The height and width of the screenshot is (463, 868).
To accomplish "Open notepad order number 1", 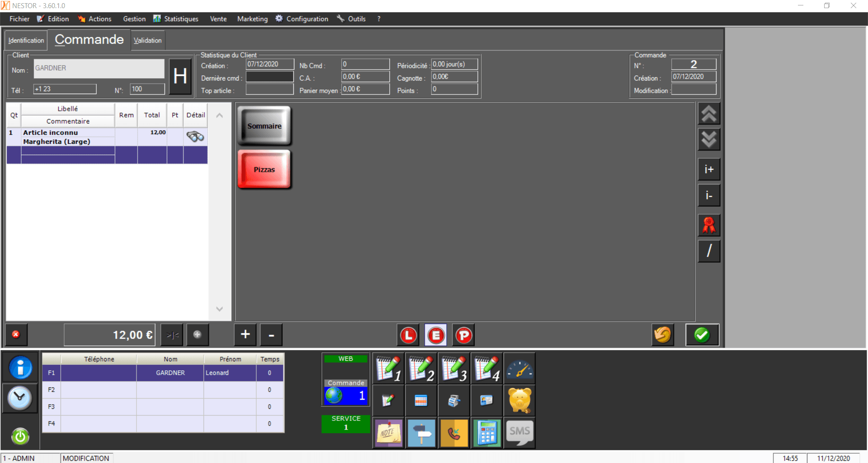I will (388, 369).
